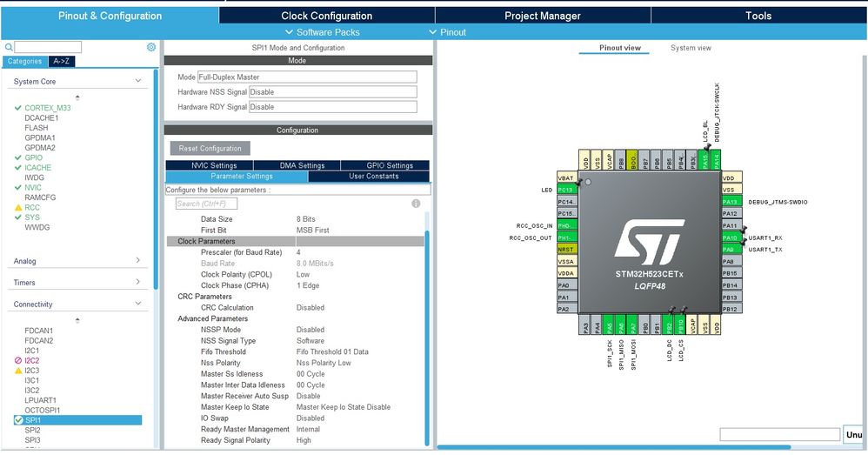This screenshot has width=868, height=455.
Task: Open the GPIO Settings tab
Action: tap(385, 165)
